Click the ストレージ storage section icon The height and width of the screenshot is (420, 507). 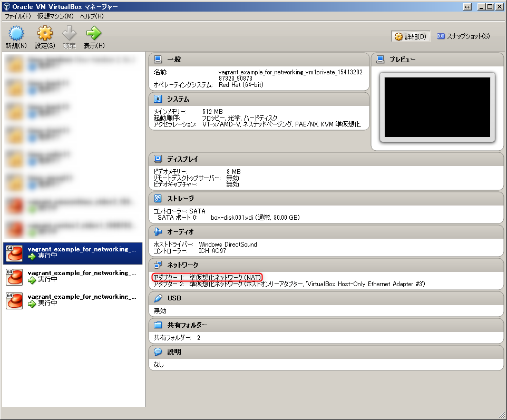click(158, 199)
